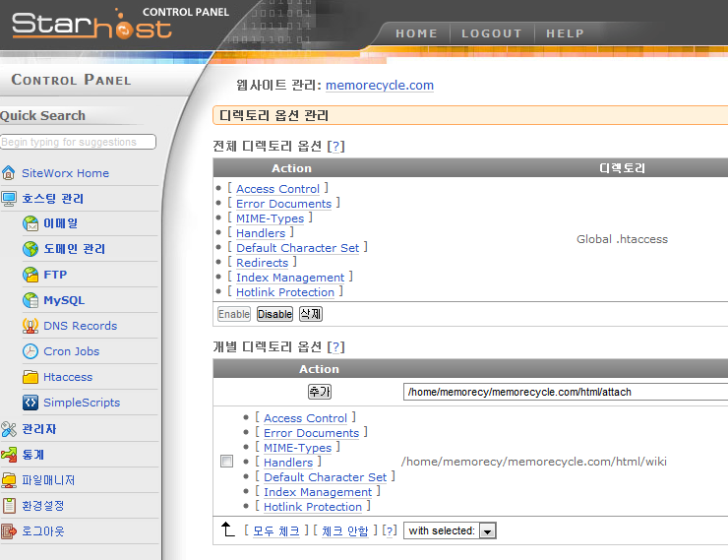728x560 pixels.
Task: Click the 모두 체크 (check all) link
Action: (x=275, y=530)
